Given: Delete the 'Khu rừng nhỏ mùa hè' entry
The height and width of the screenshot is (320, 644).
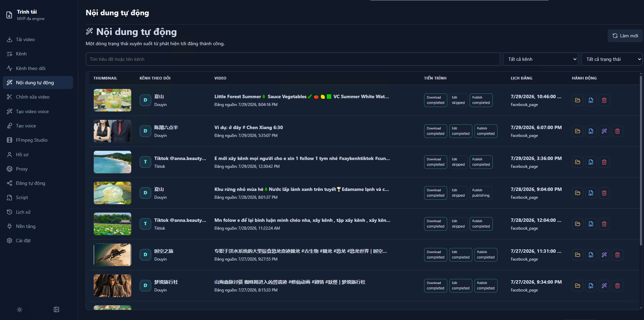Looking at the screenshot, I should [604, 193].
